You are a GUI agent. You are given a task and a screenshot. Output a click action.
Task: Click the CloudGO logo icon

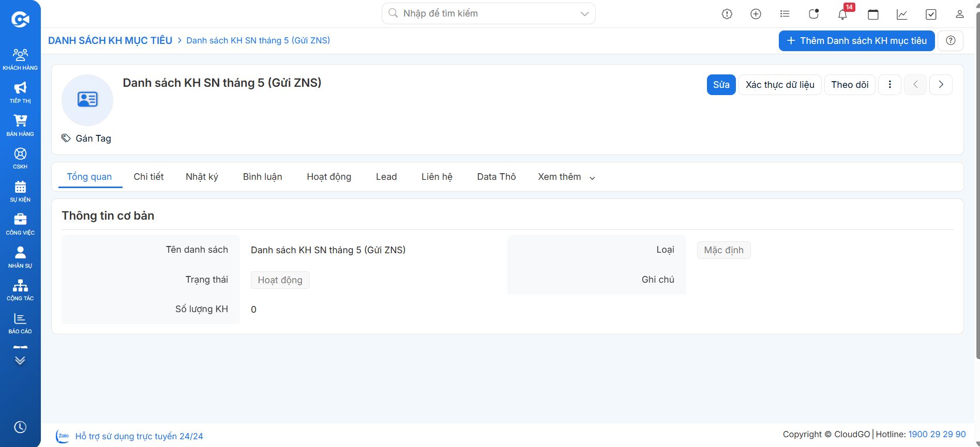20,20
